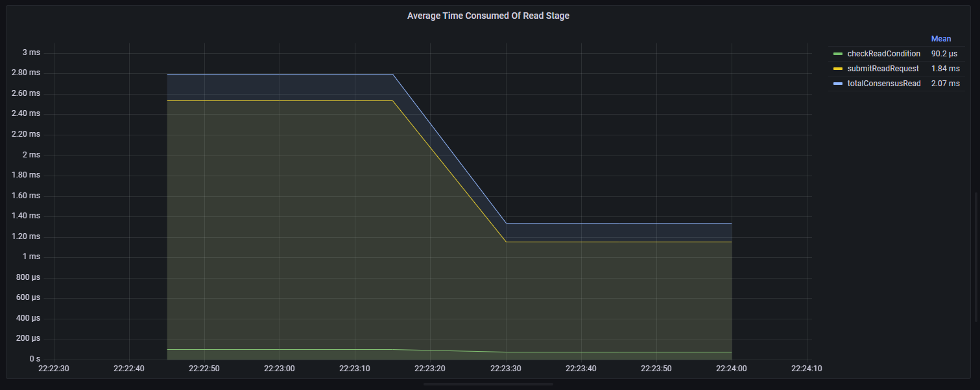Click the 1.40 ms y-axis label
The width and height of the screenshot is (980, 390).
tap(26, 216)
